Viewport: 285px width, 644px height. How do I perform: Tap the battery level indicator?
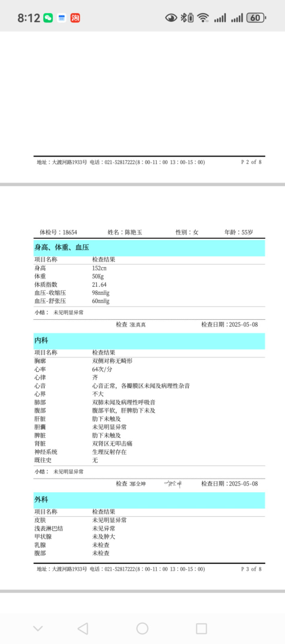coord(256,18)
